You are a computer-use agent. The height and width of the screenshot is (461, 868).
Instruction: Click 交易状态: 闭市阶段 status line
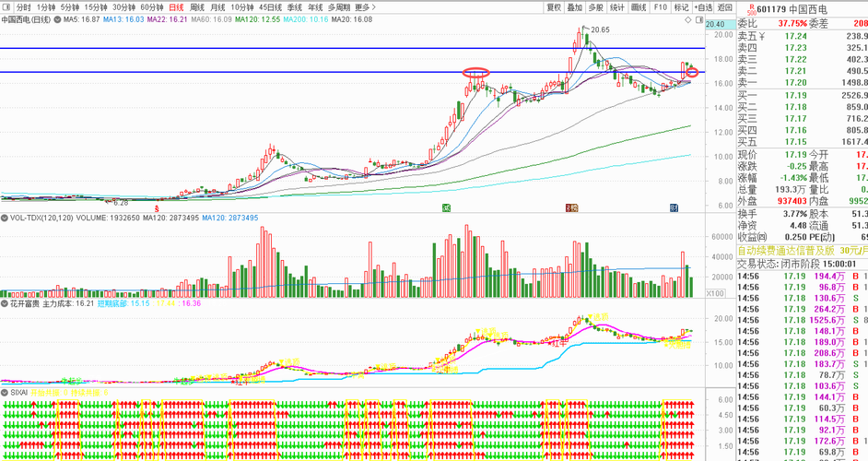(x=797, y=265)
